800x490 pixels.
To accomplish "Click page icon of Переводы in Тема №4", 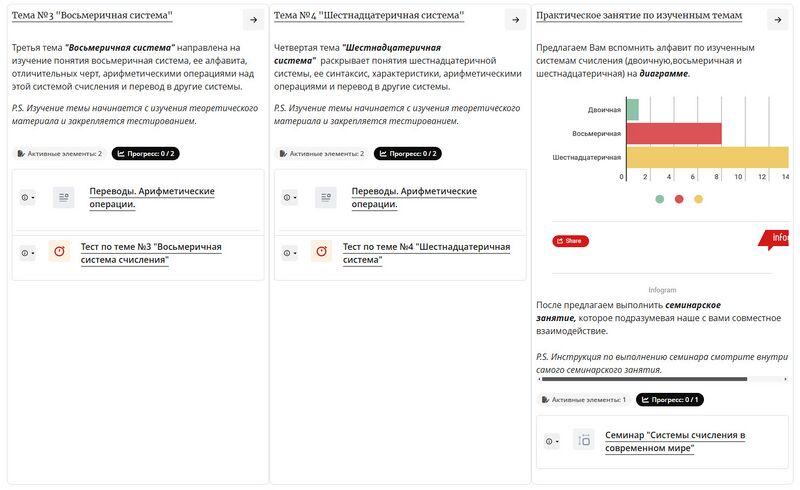I will [x=326, y=198].
